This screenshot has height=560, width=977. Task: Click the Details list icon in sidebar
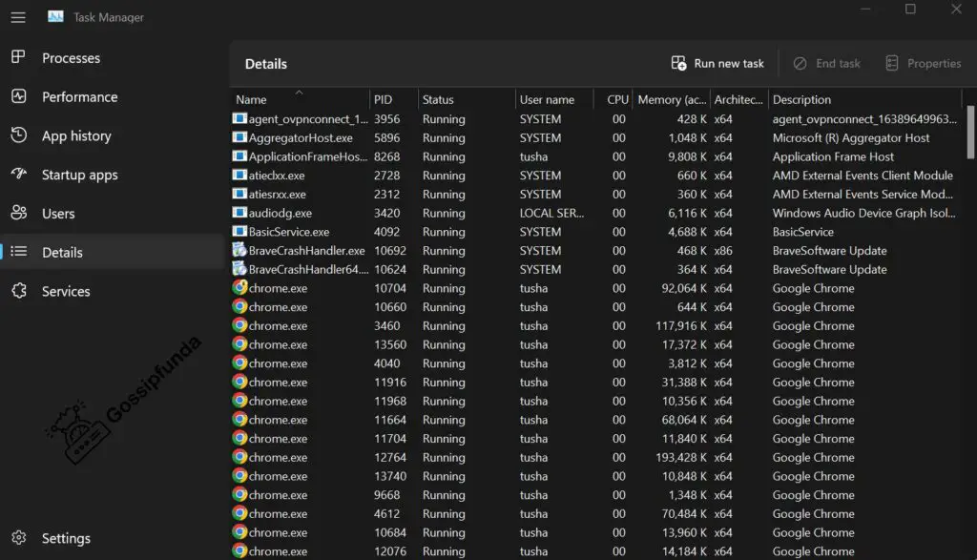point(19,252)
